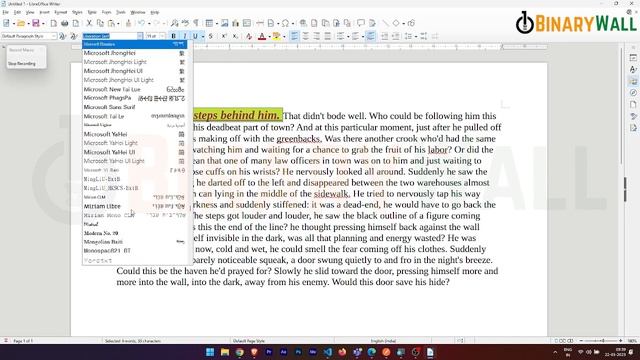Open the Edit menu

(17, 13)
